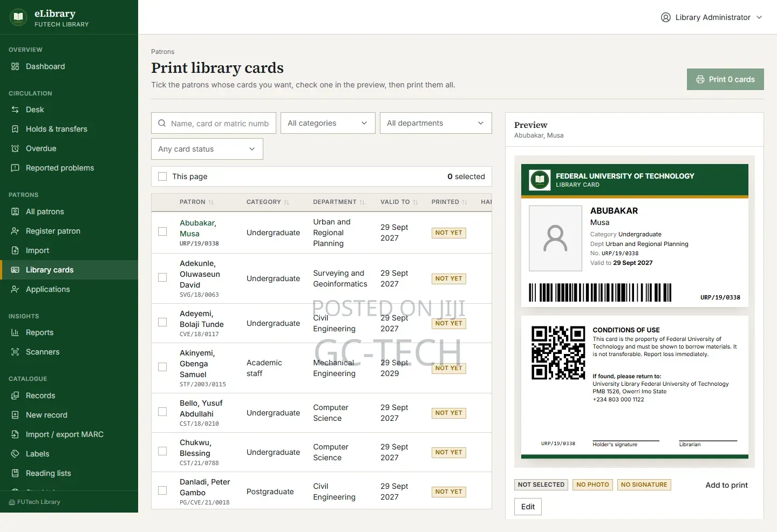
Task: Sort by the CATEGORY column arrows
Action: click(x=287, y=202)
